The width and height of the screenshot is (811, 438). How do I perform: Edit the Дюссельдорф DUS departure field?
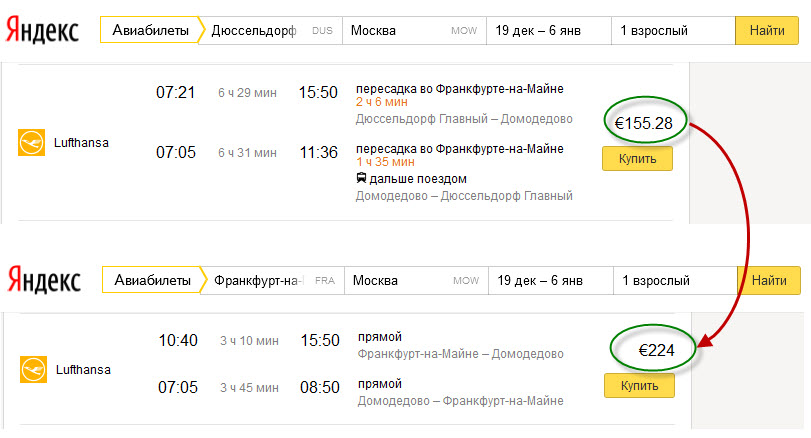click(x=271, y=31)
